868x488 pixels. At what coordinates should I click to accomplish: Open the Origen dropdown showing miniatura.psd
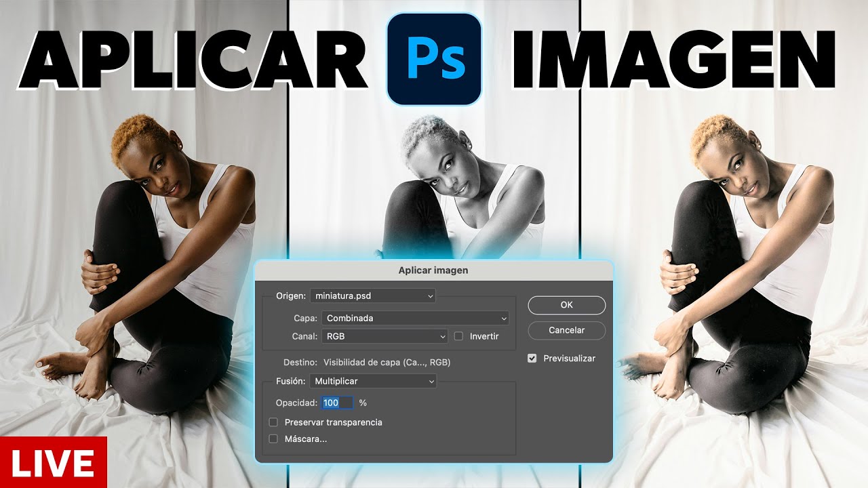click(372, 296)
